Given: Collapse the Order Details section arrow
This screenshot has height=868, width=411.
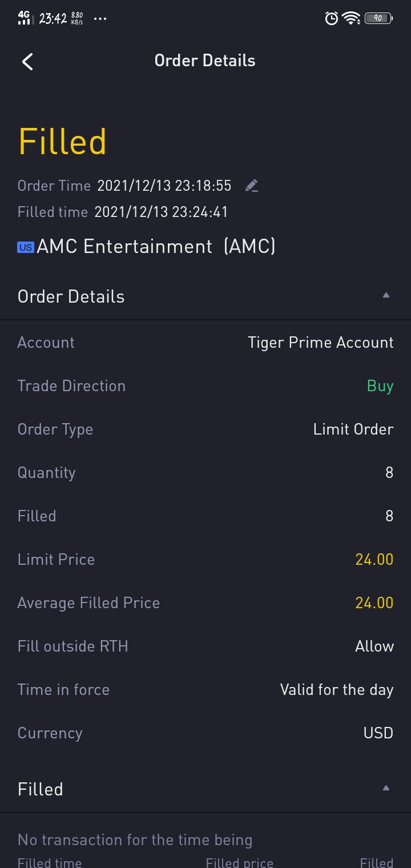Looking at the screenshot, I should [x=386, y=295].
